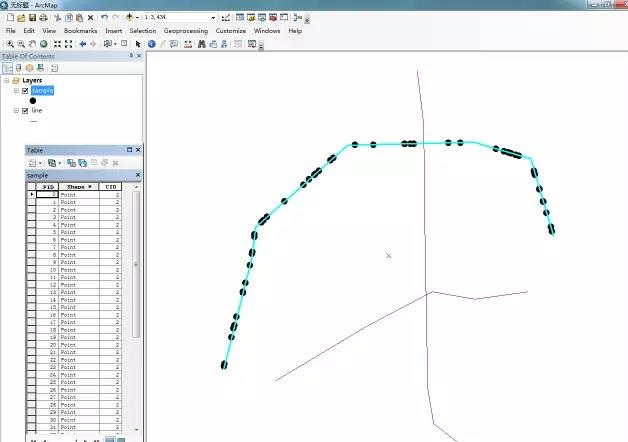628x442 pixels.
Task: Click the table vertical scrollbar
Action: pos(136,264)
